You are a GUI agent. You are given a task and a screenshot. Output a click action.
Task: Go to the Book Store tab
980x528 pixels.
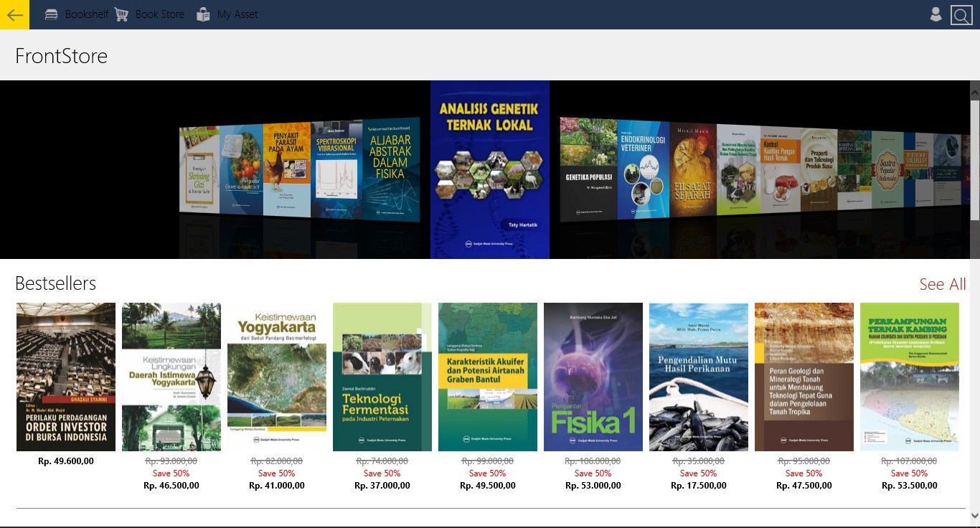pyautogui.click(x=149, y=14)
